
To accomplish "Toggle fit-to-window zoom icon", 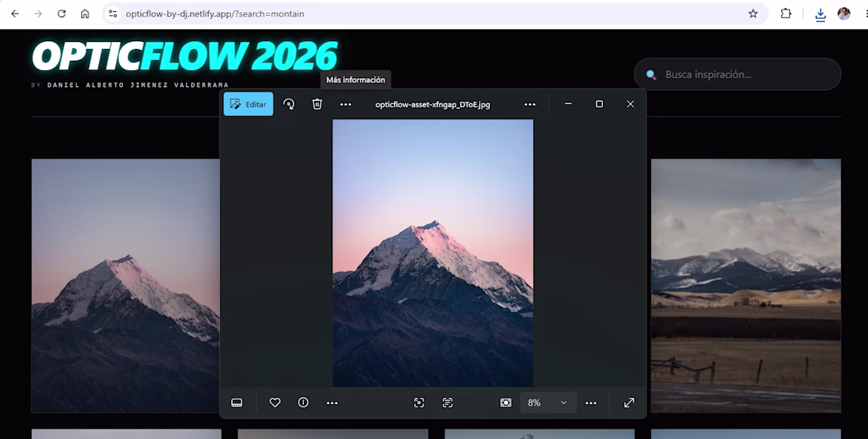I will [x=506, y=403].
